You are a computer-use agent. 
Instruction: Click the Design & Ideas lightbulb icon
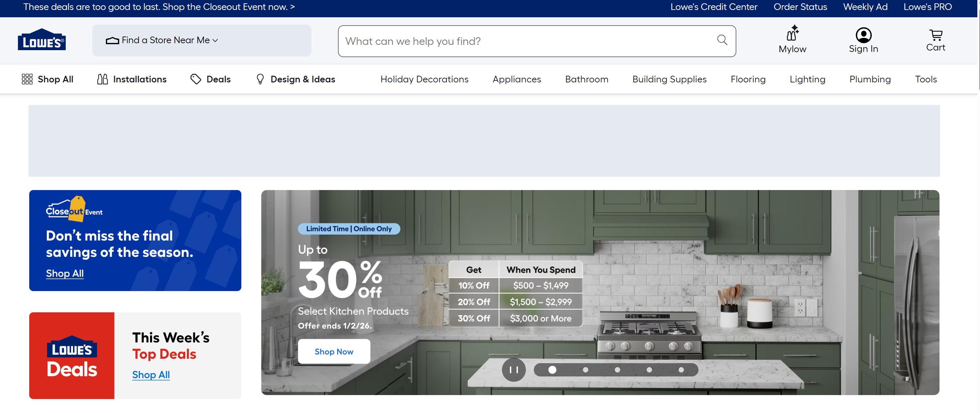260,79
